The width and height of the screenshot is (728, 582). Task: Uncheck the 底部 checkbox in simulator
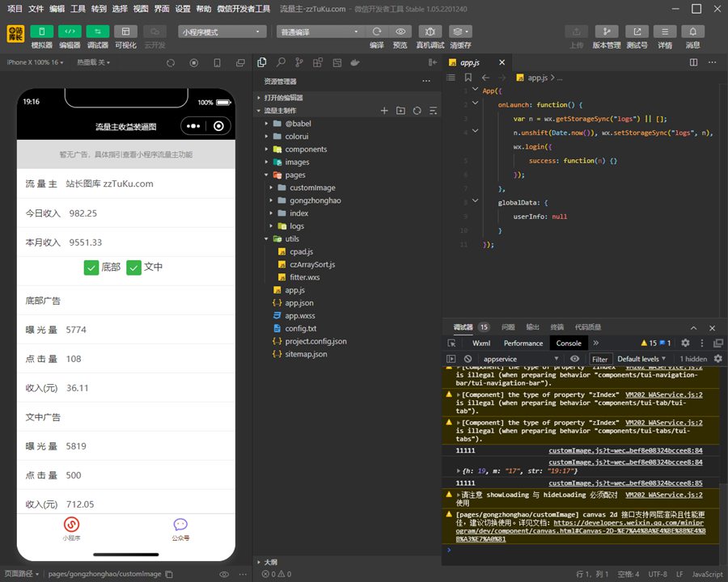pyautogui.click(x=91, y=268)
